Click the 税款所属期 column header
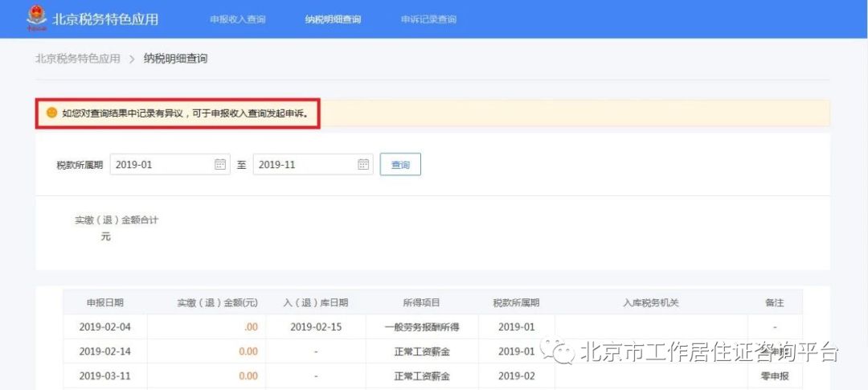The width and height of the screenshot is (868, 390). [517, 302]
